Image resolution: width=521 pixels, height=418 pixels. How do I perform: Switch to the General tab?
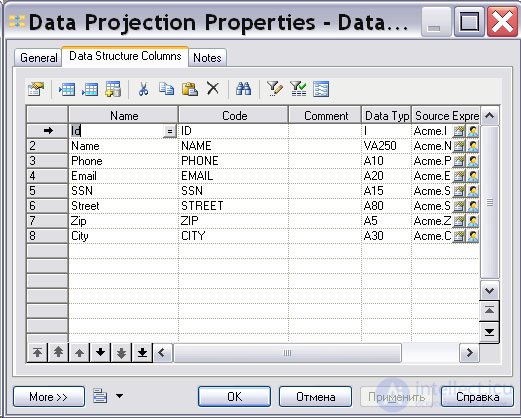(x=38, y=58)
